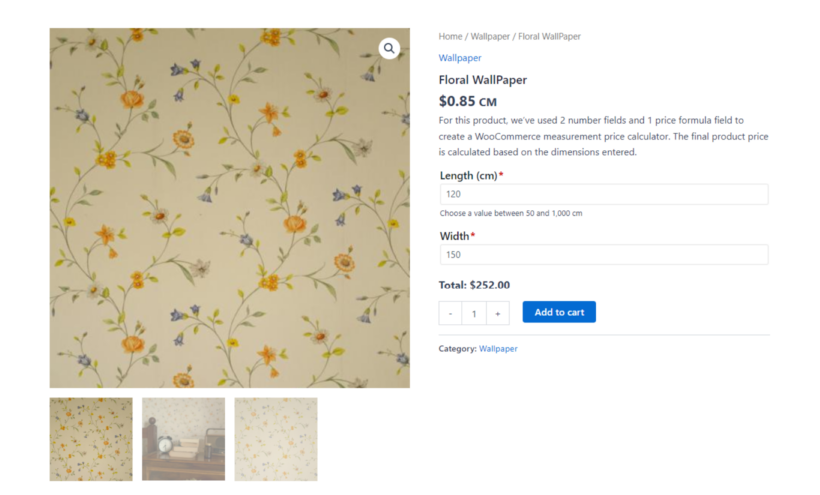Click the magnifier zoom icon on product image
This screenshot has width=820, height=495.
(x=389, y=48)
